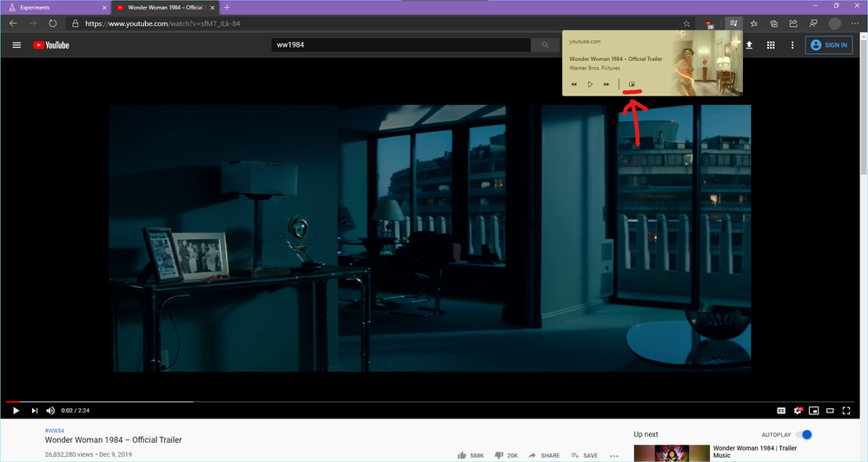
Task: Switch to theater mode
Action: pyautogui.click(x=830, y=411)
